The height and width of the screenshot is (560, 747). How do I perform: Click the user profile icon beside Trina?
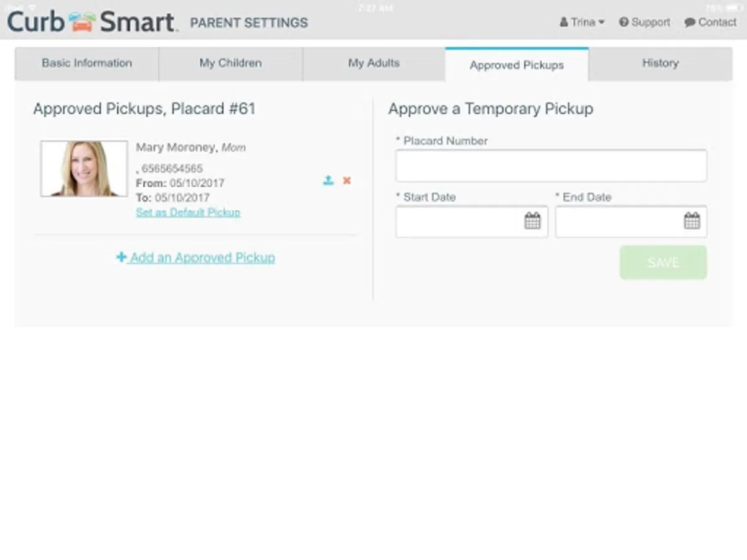point(564,22)
